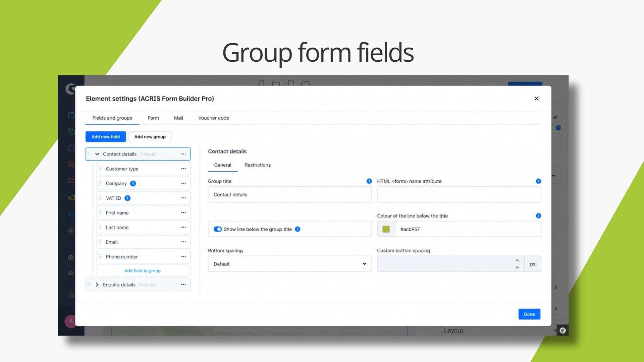Click the Group title input field
Screen dimensions: 644x362
(290, 194)
